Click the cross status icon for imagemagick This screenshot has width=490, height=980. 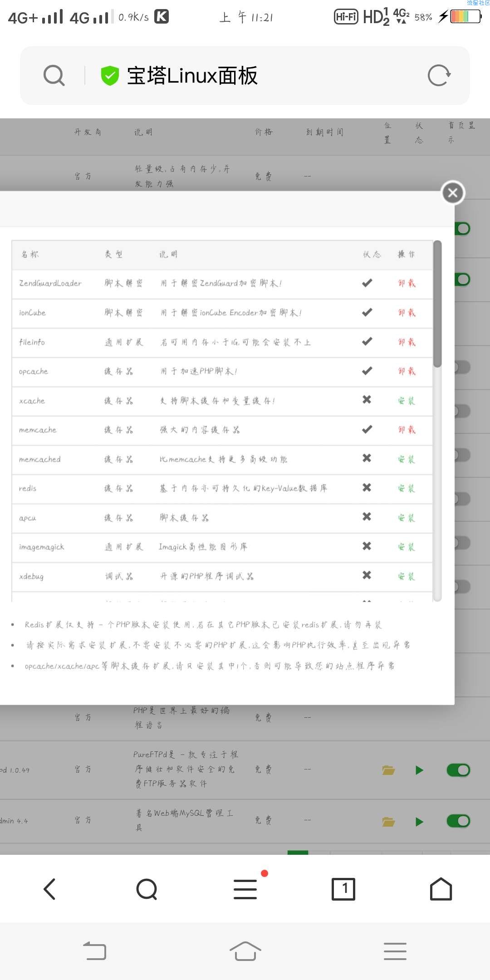367,546
